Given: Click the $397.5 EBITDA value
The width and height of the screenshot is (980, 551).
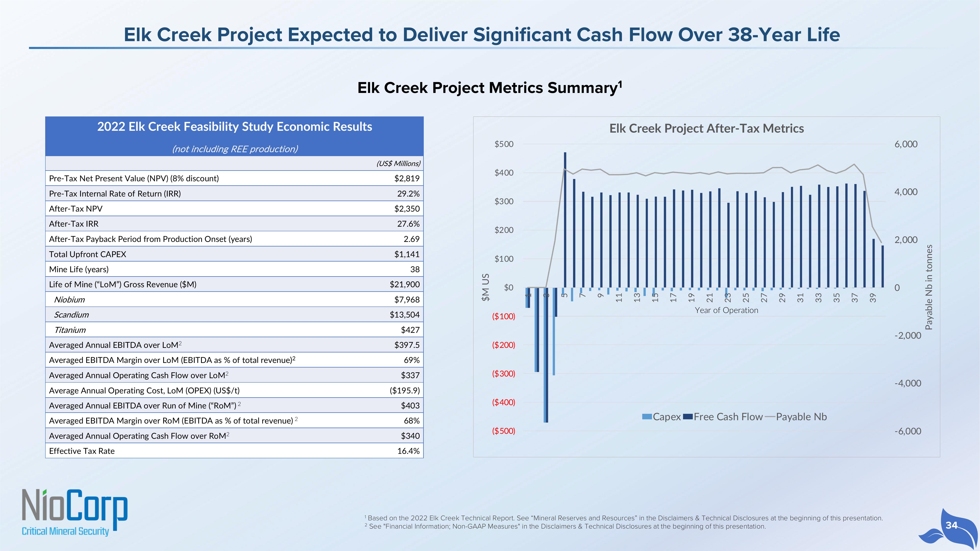Looking at the screenshot, I should pos(407,345).
